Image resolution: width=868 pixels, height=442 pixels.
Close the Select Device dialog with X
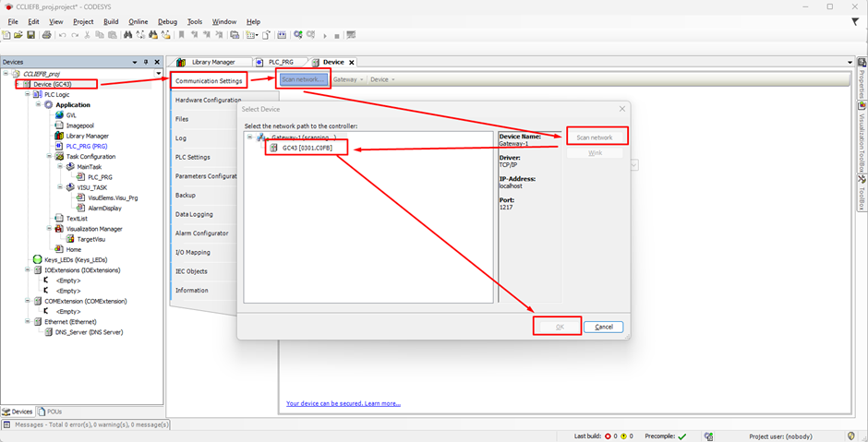(621, 109)
